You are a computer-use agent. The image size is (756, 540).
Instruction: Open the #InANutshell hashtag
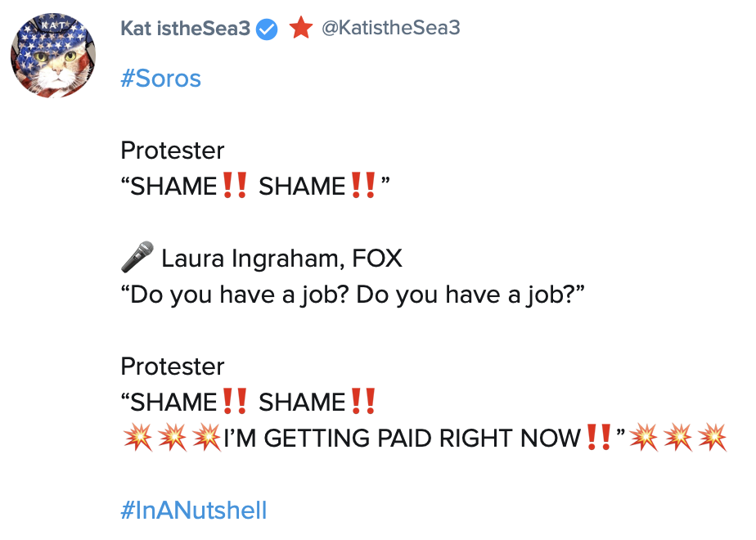click(193, 511)
